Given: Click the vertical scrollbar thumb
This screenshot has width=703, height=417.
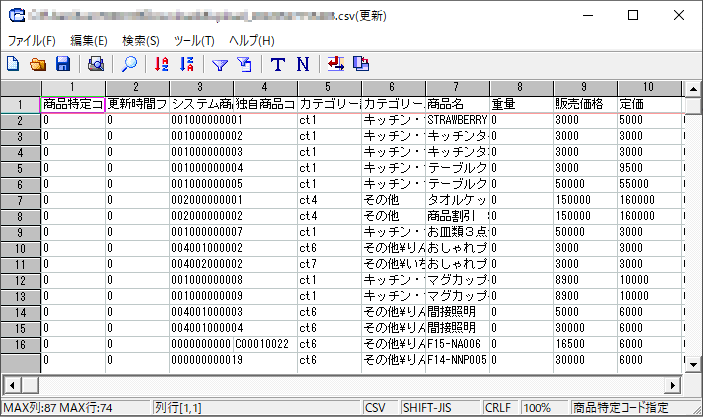Looking at the screenshot, I should [693, 105].
